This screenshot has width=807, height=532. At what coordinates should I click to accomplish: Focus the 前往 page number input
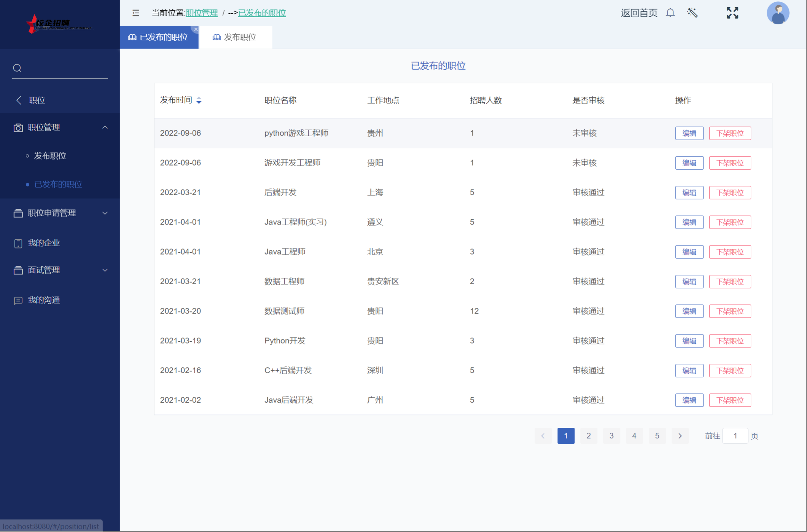tap(735, 436)
